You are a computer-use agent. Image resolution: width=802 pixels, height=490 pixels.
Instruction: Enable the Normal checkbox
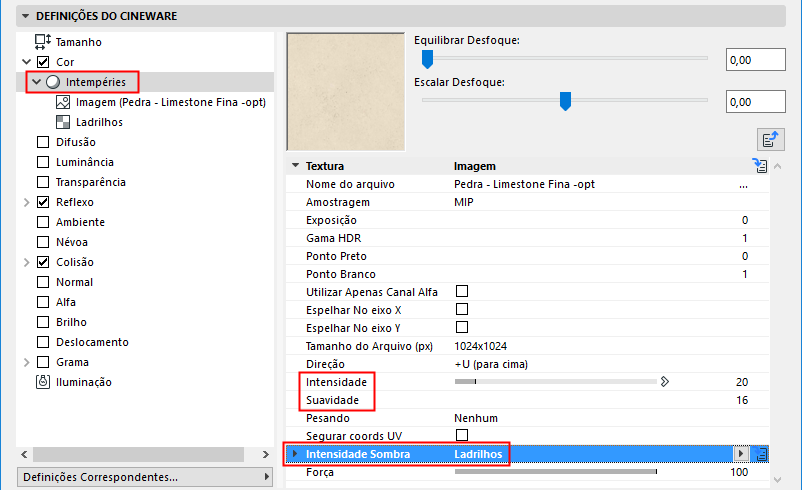click(43, 282)
